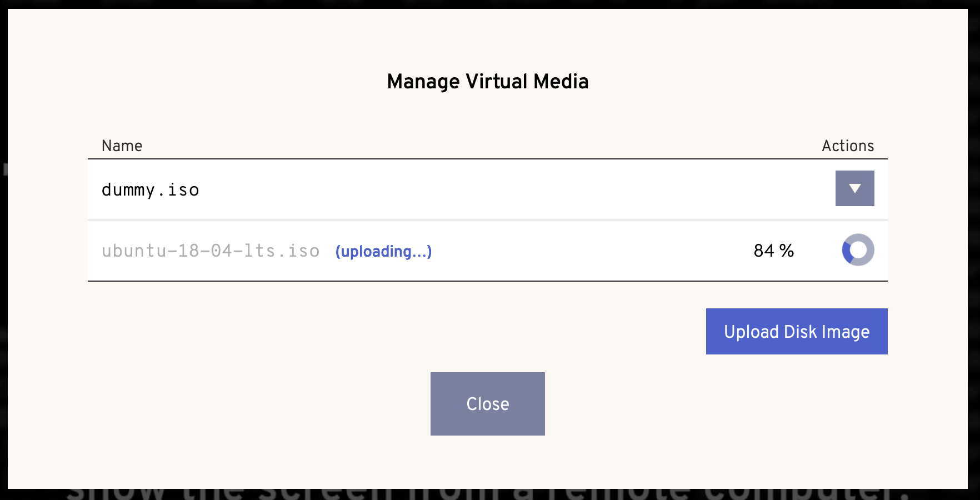980x500 pixels.
Task: Click the blank dialog area left of Upload Disk Image
Action: click(x=389, y=331)
